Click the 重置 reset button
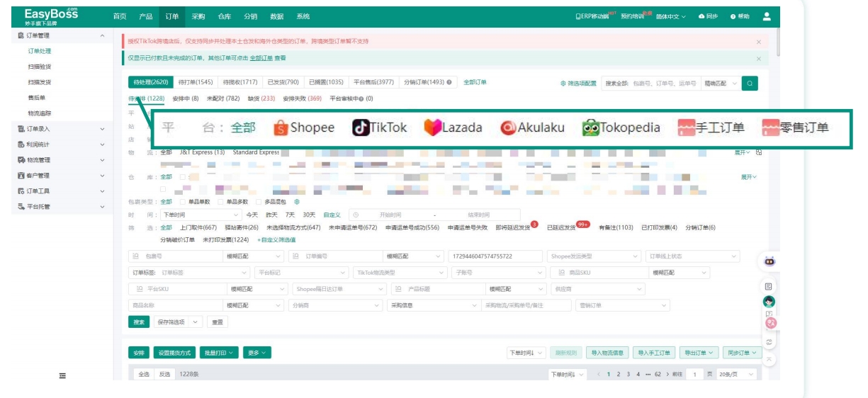 click(x=218, y=322)
